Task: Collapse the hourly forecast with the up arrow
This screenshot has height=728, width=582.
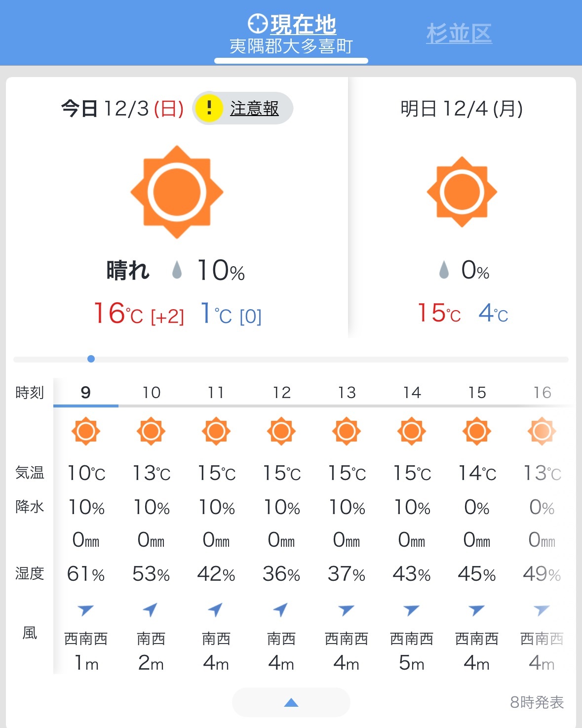Action: (291, 702)
